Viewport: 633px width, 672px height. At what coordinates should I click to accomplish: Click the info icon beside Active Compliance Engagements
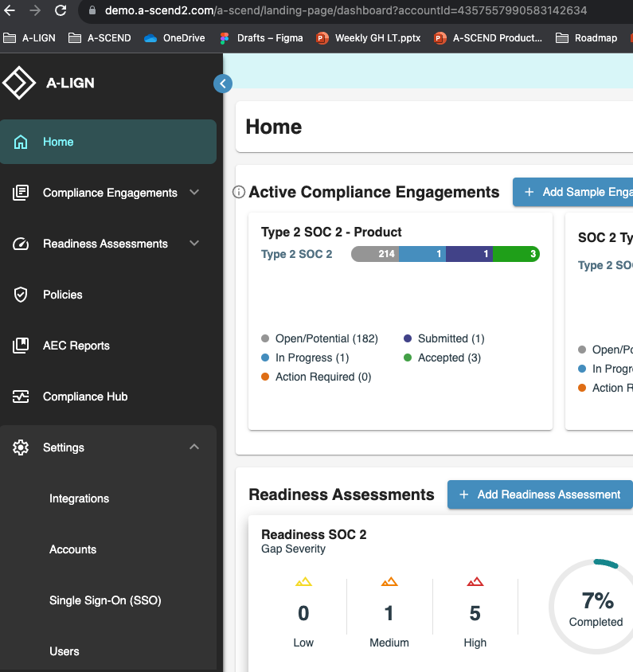[x=239, y=192]
